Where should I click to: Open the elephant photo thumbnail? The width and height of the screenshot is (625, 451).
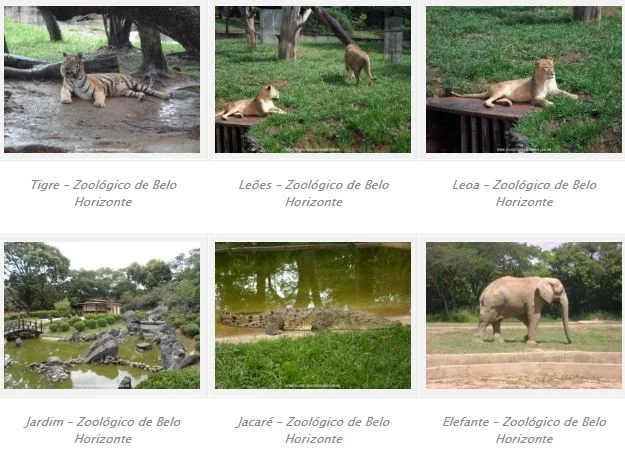[524, 315]
